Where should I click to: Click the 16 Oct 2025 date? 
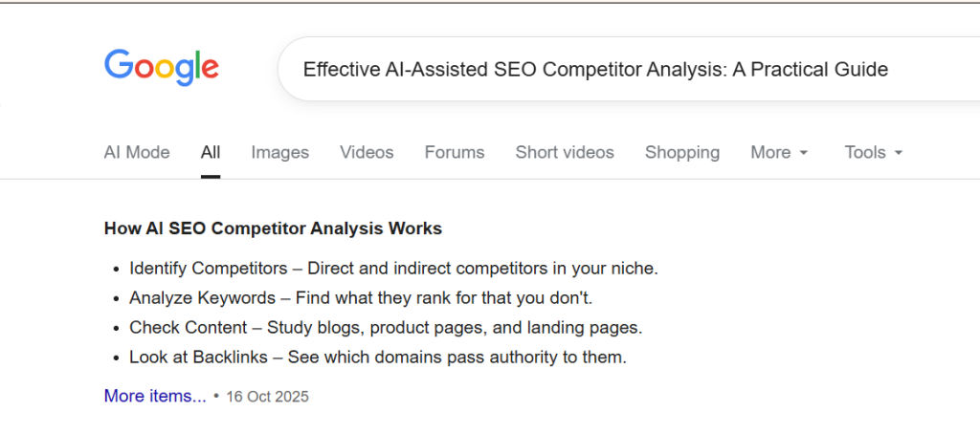[267, 397]
